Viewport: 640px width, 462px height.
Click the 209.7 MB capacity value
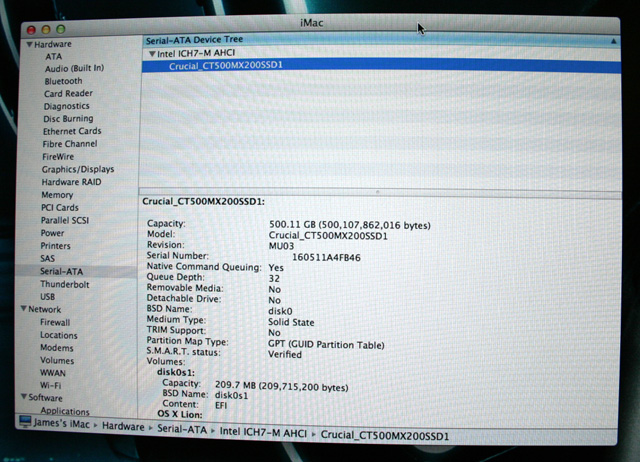click(282, 386)
